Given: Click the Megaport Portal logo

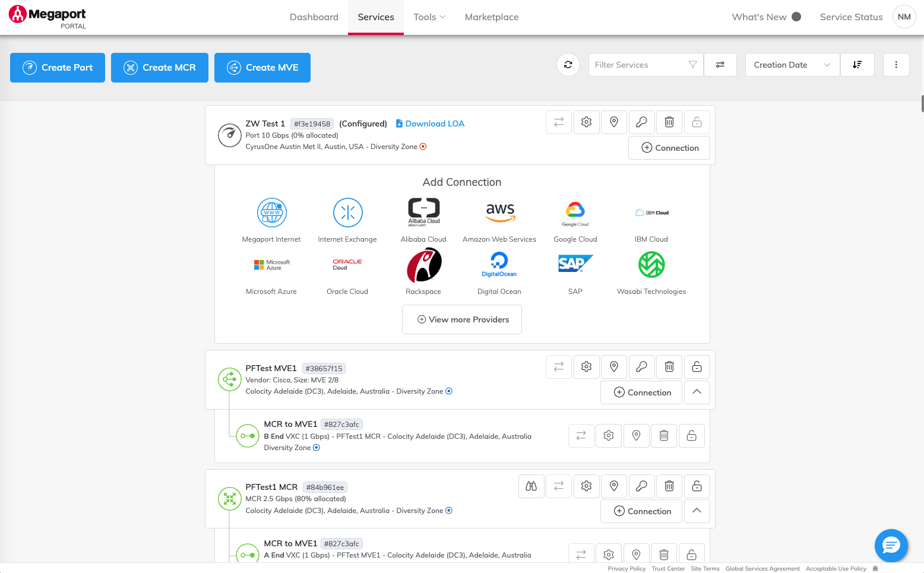Looking at the screenshot, I should point(48,17).
